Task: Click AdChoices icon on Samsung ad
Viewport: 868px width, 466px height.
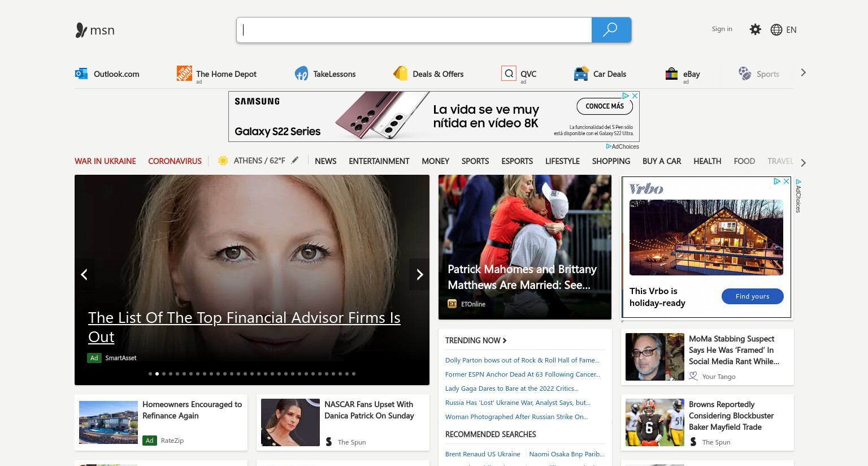Action: coord(626,96)
